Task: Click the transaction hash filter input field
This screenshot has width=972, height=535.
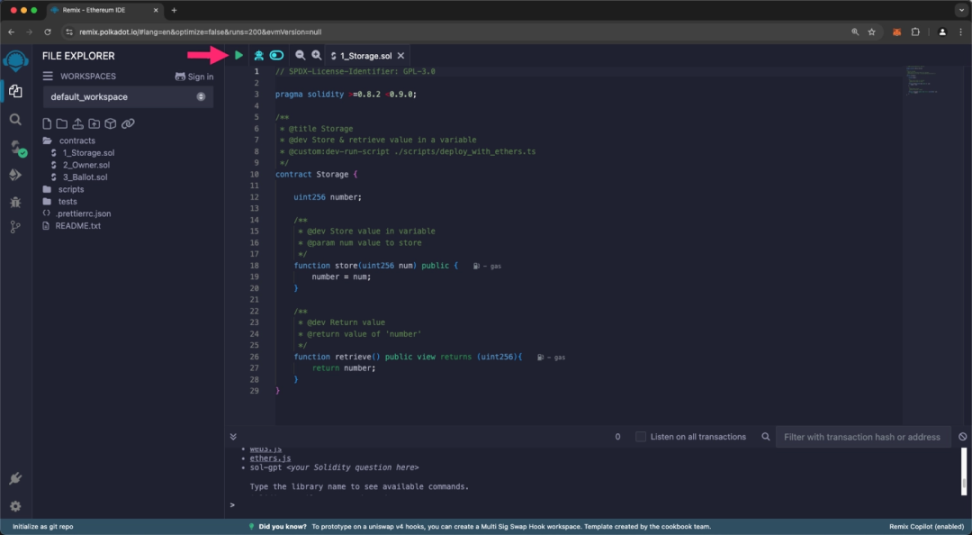Action: coord(862,437)
